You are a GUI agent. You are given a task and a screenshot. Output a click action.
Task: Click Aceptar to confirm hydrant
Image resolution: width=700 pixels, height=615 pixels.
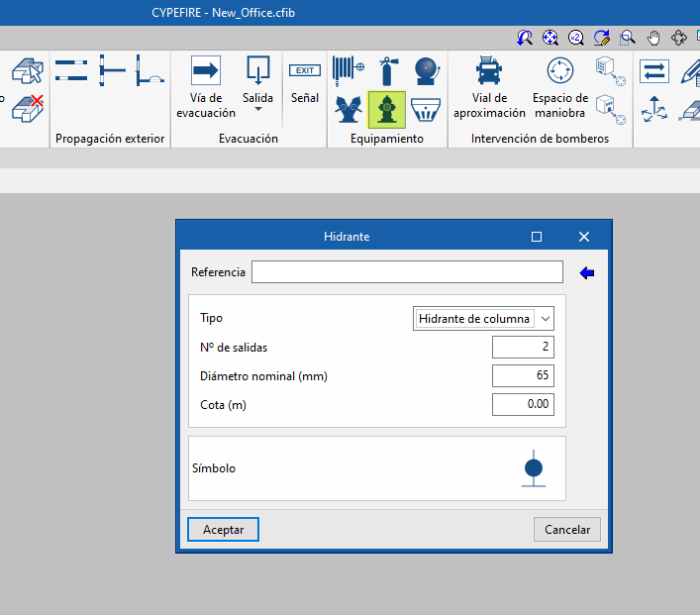click(223, 530)
